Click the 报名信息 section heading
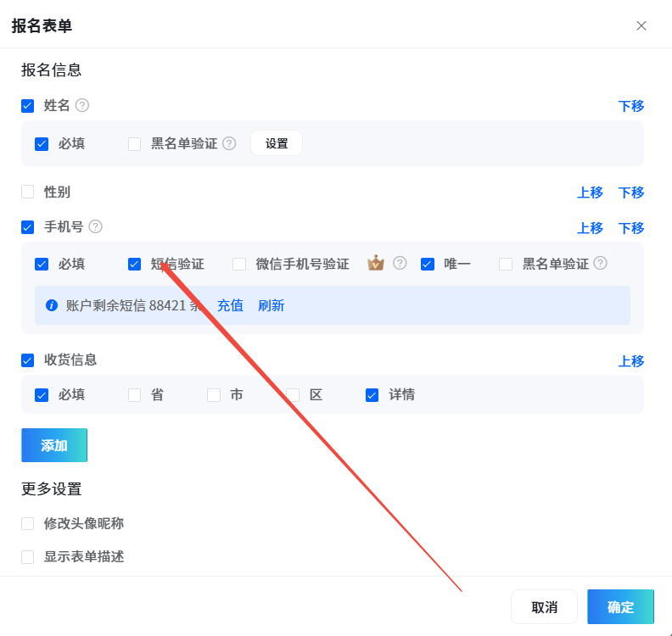Viewport: 672px width, 636px height. tap(52, 70)
